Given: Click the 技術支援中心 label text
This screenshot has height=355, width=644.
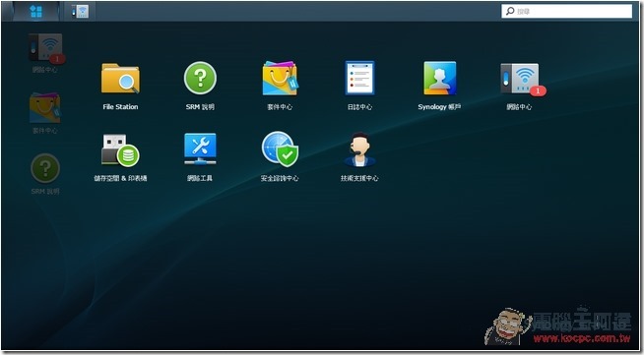Looking at the screenshot, I should (359, 178).
